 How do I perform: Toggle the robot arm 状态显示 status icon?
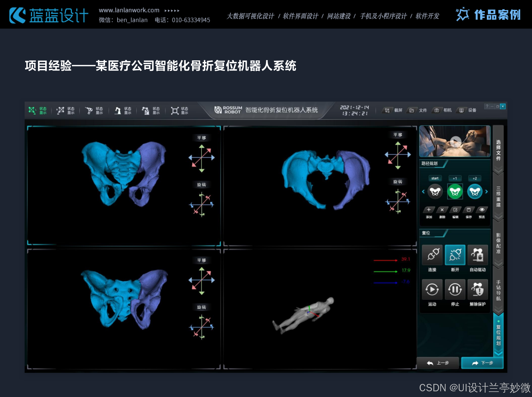point(118,110)
